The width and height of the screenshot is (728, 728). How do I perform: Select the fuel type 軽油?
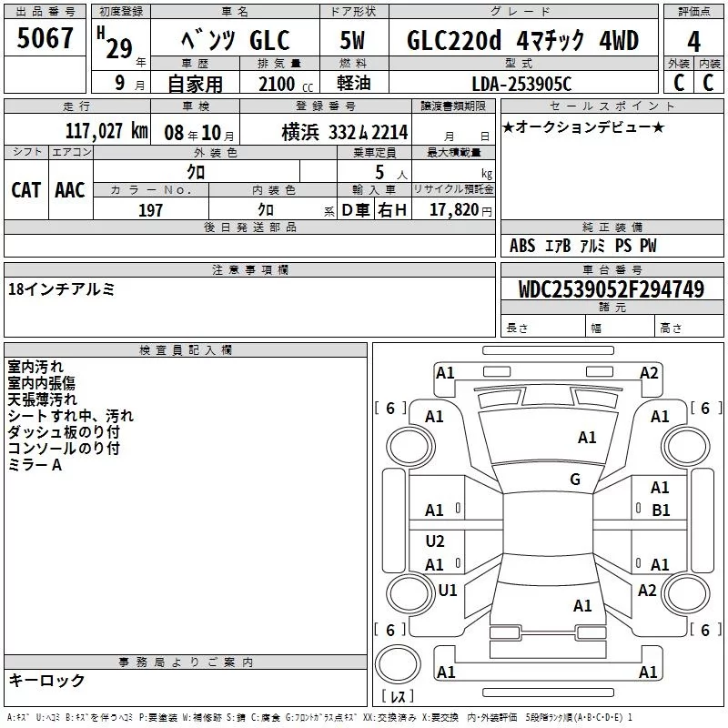[354, 83]
